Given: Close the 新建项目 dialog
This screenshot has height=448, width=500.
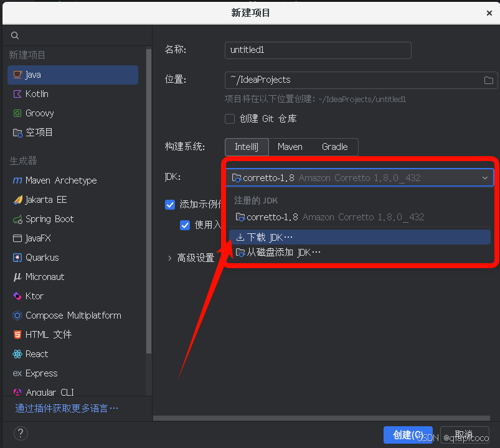Looking at the screenshot, I should coord(489,13).
